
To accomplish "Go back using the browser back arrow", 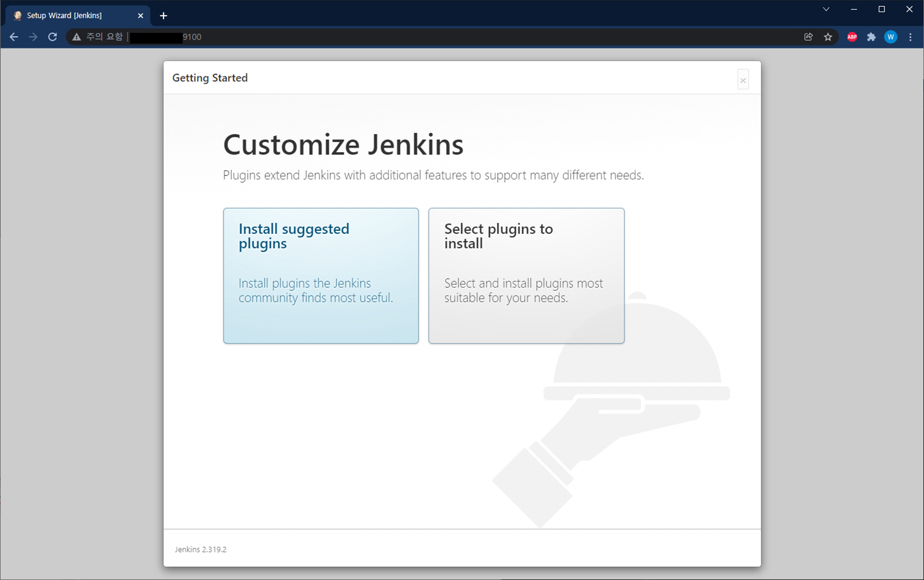I will [14, 37].
